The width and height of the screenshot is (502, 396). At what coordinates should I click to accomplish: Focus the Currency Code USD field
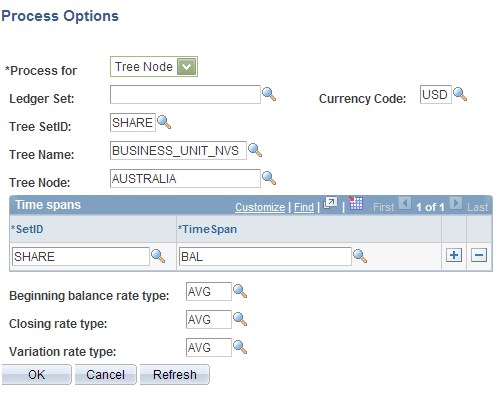click(x=436, y=94)
